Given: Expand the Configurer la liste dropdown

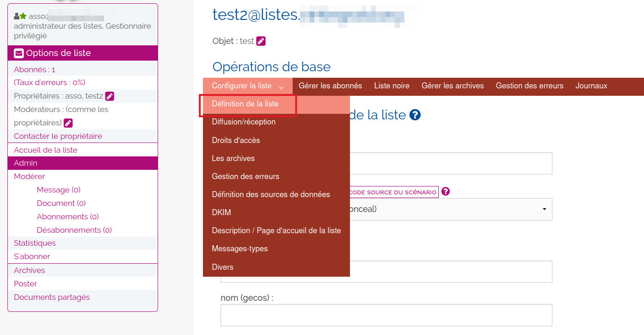Looking at the screenshot, I should [247, 86].
